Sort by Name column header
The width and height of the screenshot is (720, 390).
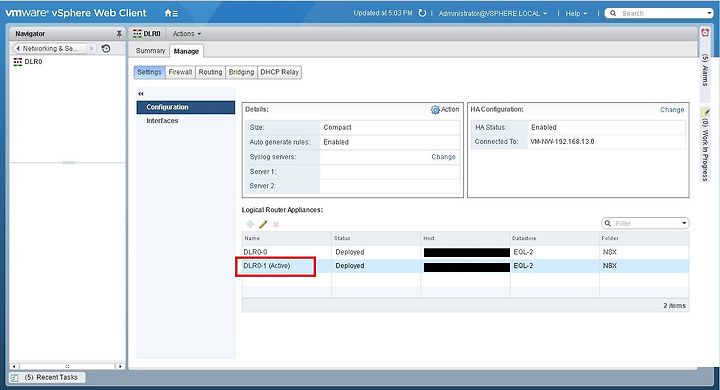[x=287, y=238]
